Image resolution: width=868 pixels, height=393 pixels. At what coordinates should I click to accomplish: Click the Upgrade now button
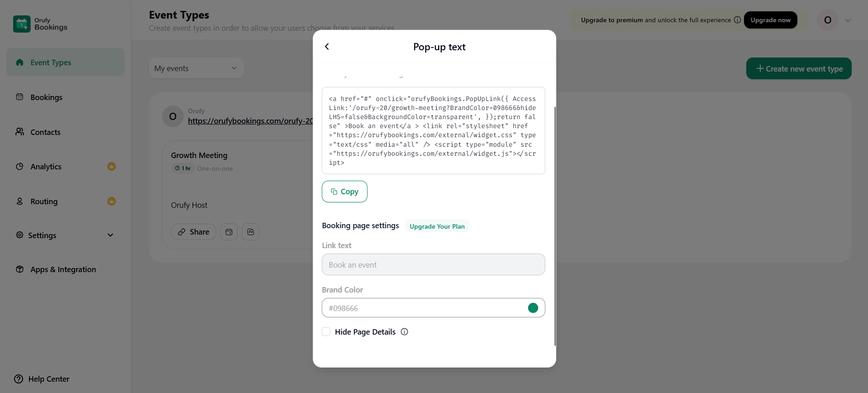click(x=771, y=20)
